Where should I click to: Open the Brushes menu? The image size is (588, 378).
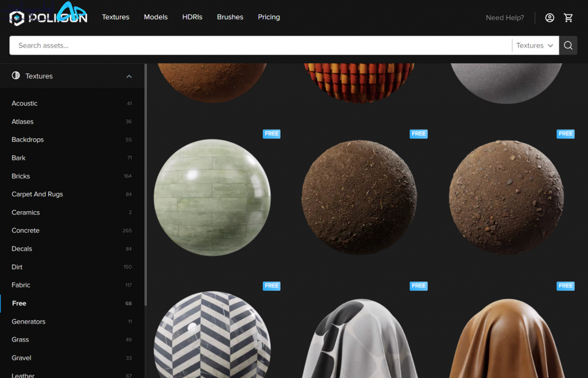pyautogui.click(x=230, y=17)
